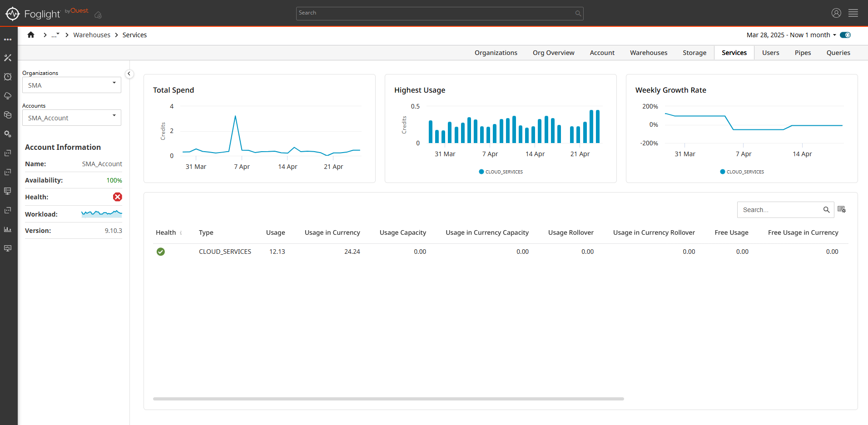Open the hamburger menu at top right
The height and width of the screenshot is (425, 868).
[853, 13]
